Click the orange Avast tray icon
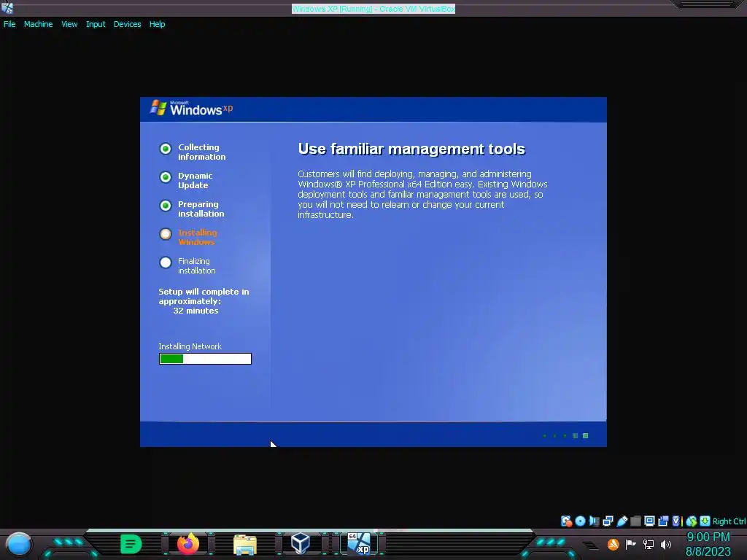The width and height of the screenshot is (747, 560). 613,544
